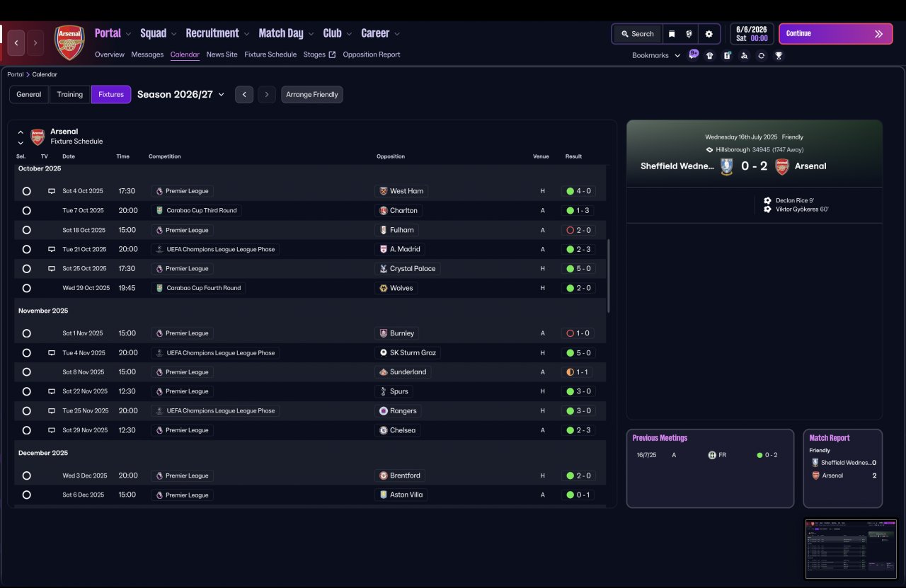
Task: Collapse the Arsenal Fixture Schedule up chevron
Action: pyautogui.click(x=21, y=132)
